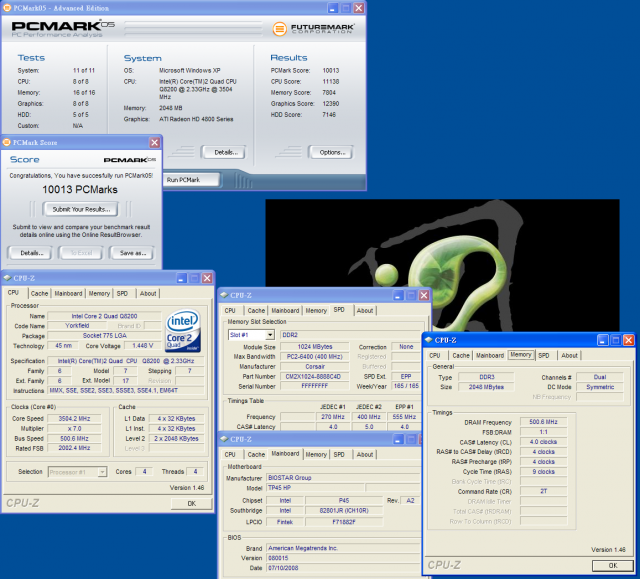
Task: Click the CPU-Z processor window title icon
Action: 7,278
